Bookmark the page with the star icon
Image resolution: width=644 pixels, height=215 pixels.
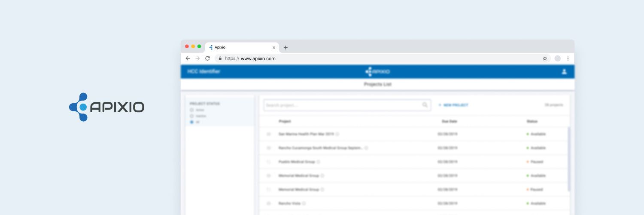coord(545,58)
